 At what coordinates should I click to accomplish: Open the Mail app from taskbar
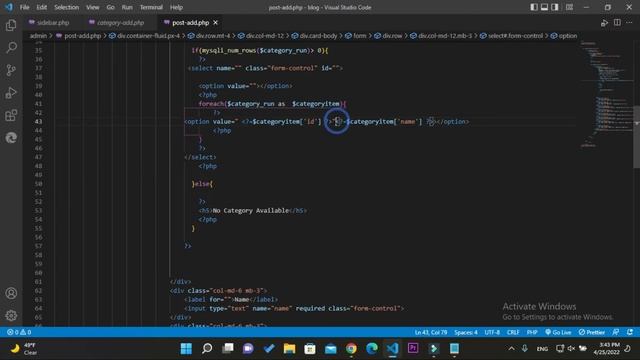(x=331, y=349)
